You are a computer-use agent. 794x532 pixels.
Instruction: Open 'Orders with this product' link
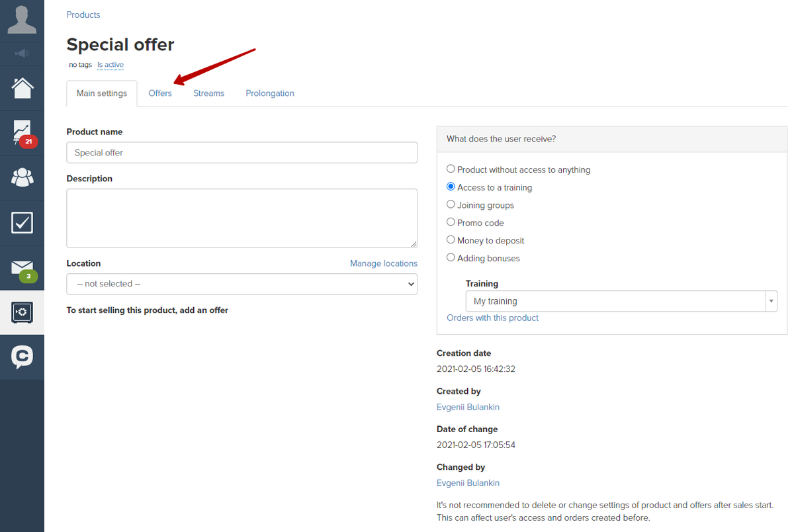[x=492, y=318]
